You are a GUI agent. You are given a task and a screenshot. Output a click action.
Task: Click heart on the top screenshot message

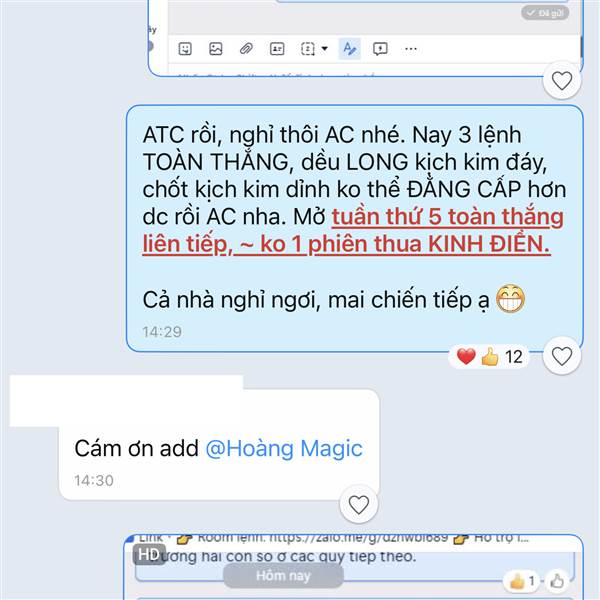pos(562,81)
